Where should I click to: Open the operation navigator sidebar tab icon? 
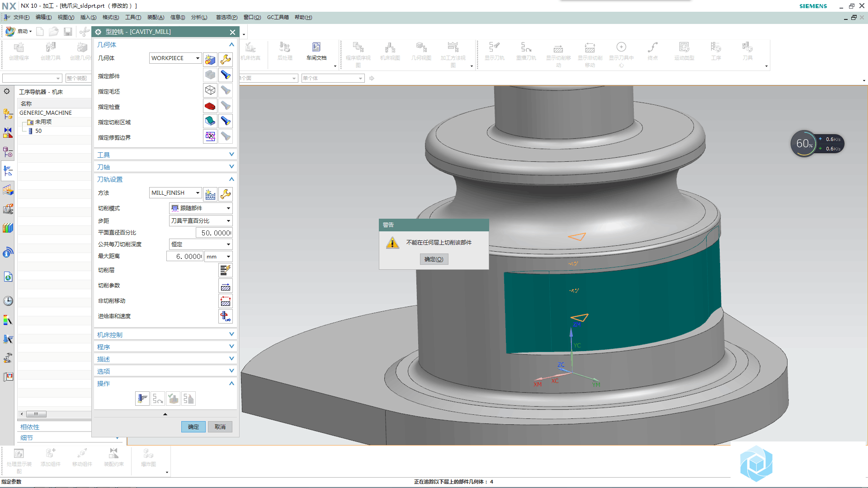[8, 171]
